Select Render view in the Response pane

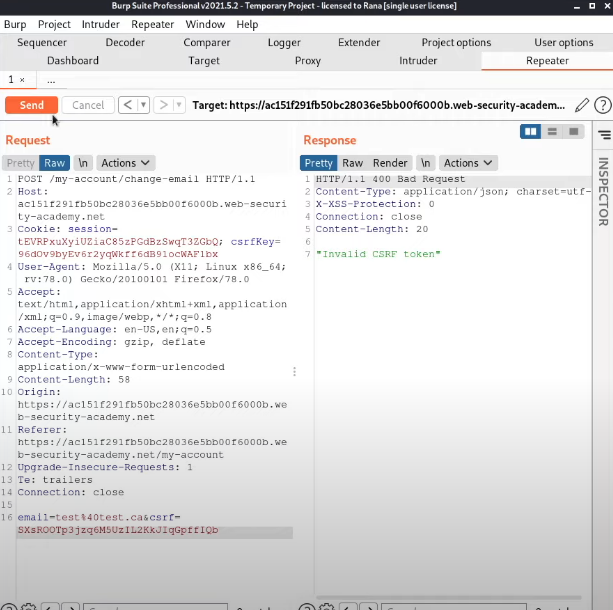pyautogui.click(x=390, y=163)
